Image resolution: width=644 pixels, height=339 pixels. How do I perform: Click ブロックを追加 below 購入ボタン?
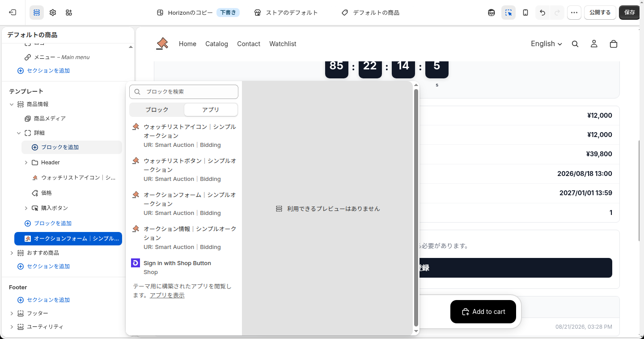[48, 223]
